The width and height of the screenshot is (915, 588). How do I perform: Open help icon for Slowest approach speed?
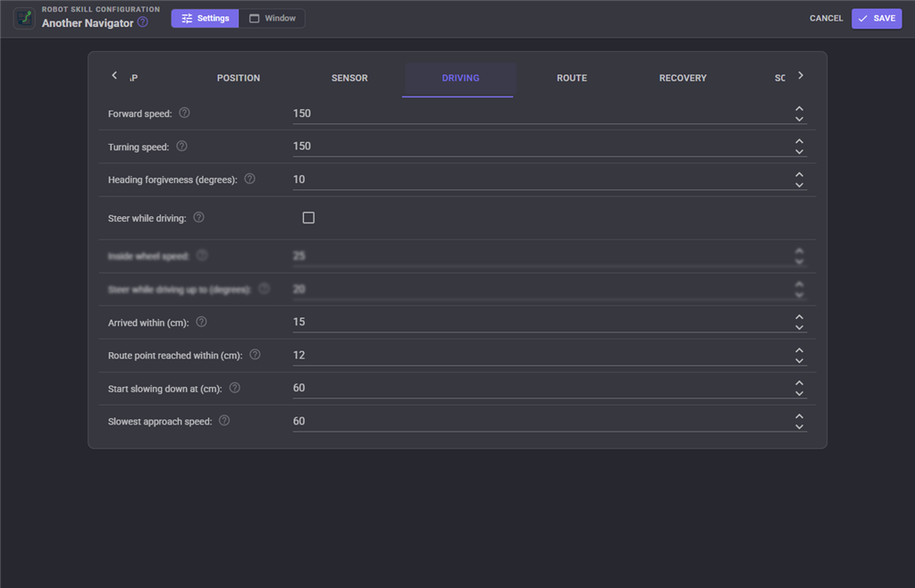click(x=224, y=420)
